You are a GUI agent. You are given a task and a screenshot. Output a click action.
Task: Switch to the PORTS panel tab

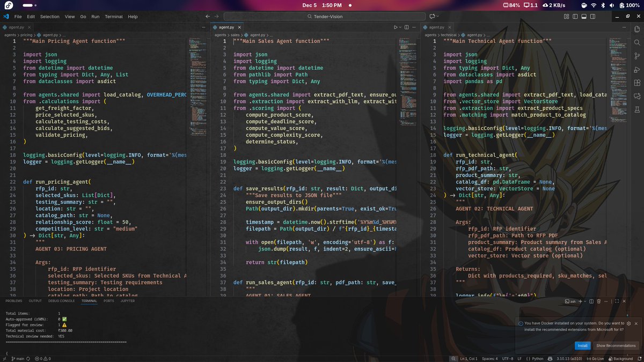[x=109, y=301]
